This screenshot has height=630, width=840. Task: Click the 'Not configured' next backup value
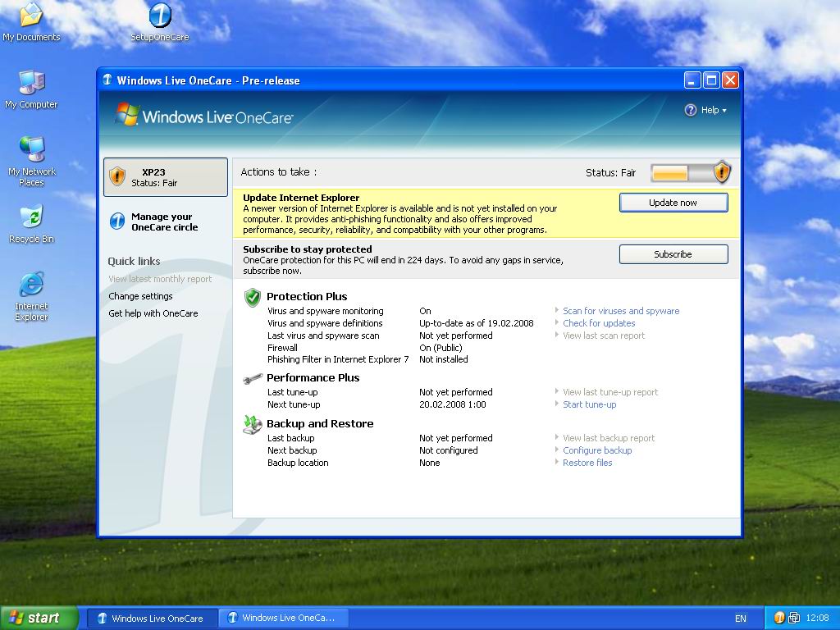coord(449,450)
